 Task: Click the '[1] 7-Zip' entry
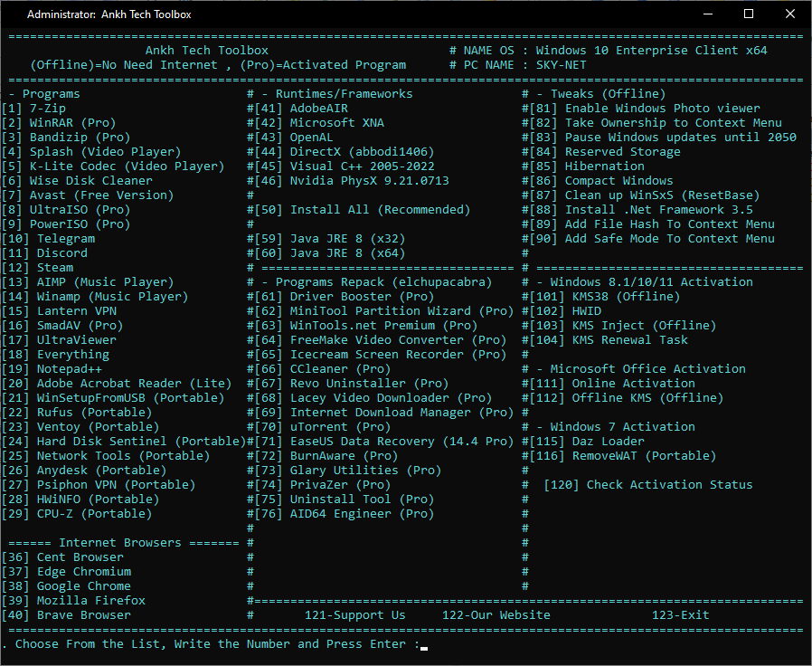pos(33,109)
